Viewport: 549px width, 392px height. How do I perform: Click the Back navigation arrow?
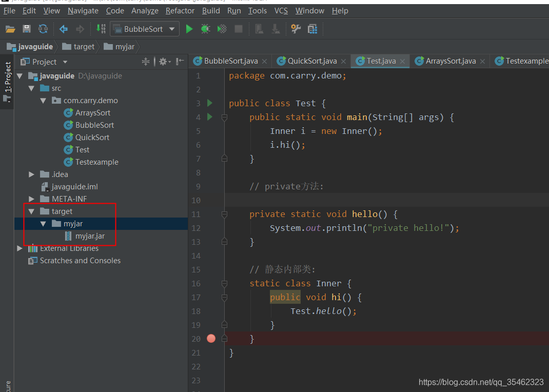pyautogui.click(x=64, y=29)
